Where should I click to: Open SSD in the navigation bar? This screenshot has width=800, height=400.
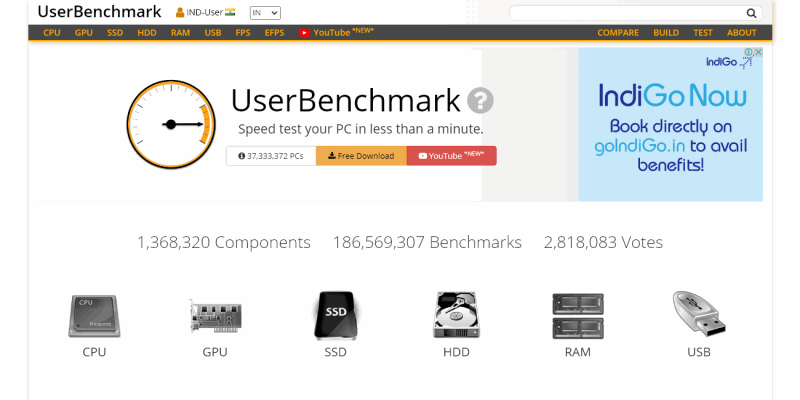(x=115, y=33)
